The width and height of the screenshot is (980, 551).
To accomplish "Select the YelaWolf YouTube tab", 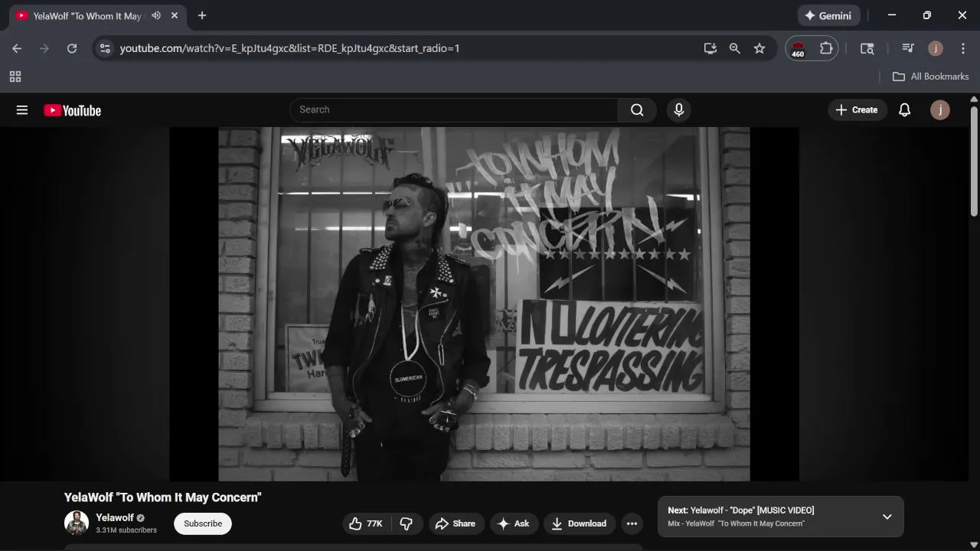I will pos(87,16).
